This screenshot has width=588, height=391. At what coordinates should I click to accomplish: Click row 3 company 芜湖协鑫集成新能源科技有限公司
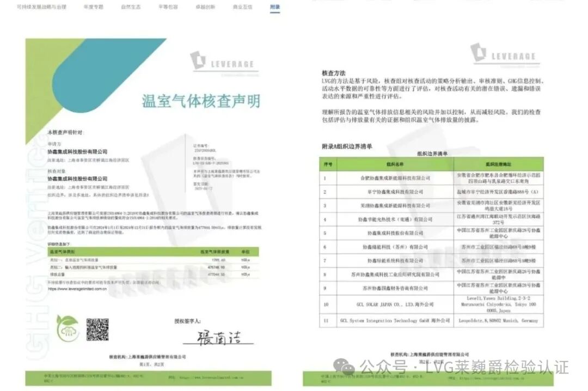395,206
